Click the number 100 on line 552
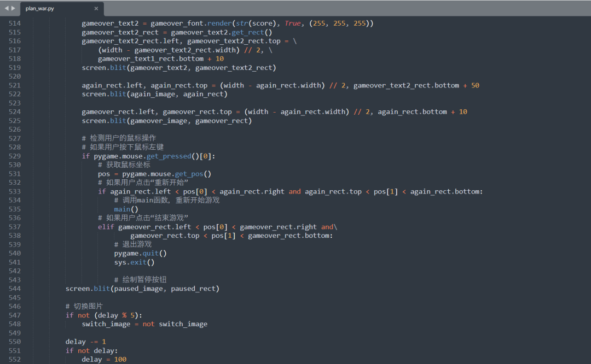Image resolution: width=591 pixels, height=364 pixels. (120, 359)
